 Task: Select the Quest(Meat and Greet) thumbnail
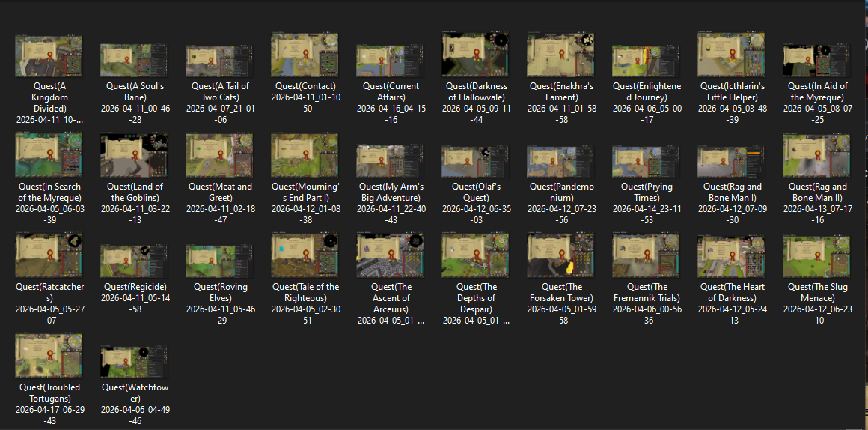click(x=219, y=154)
